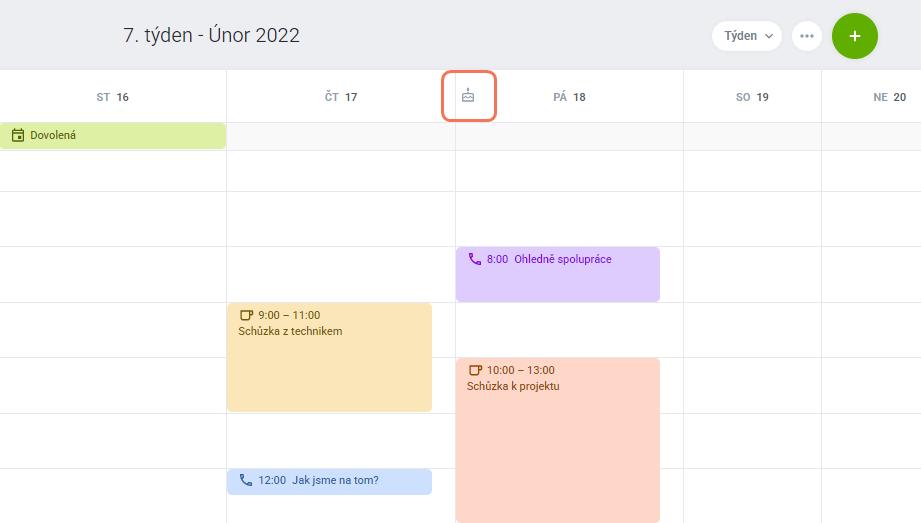This screenshot has width=921, height=523.
Task: Expand the Týden view dropdown
Action: tap(747, 36)
